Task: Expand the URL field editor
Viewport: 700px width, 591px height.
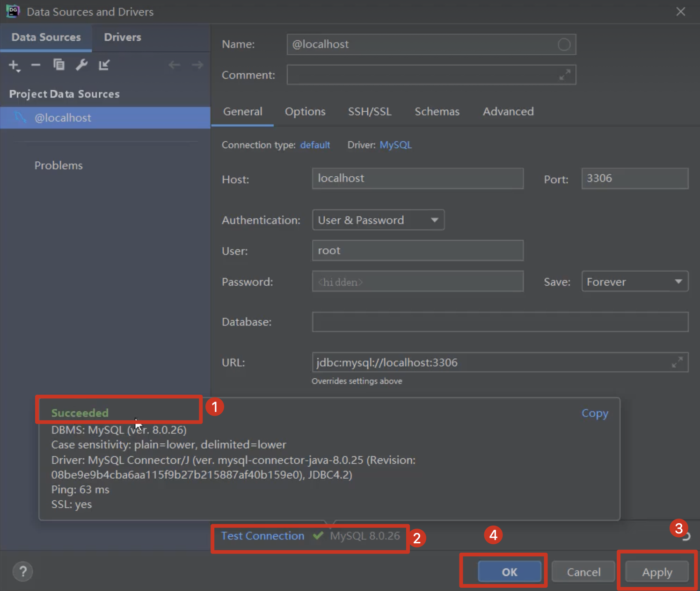Action: pyautogui.click(x=677, y=362)
